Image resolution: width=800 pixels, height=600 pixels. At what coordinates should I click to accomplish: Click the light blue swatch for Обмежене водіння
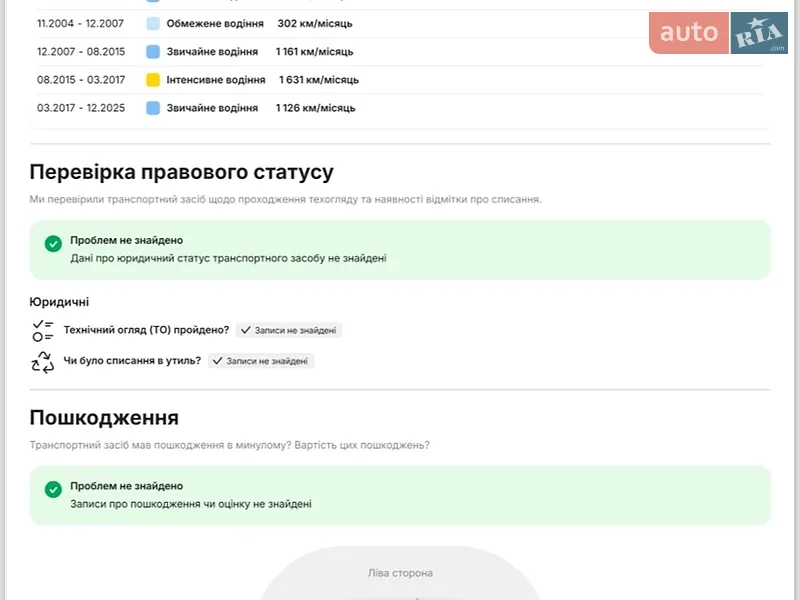(153, 23)
